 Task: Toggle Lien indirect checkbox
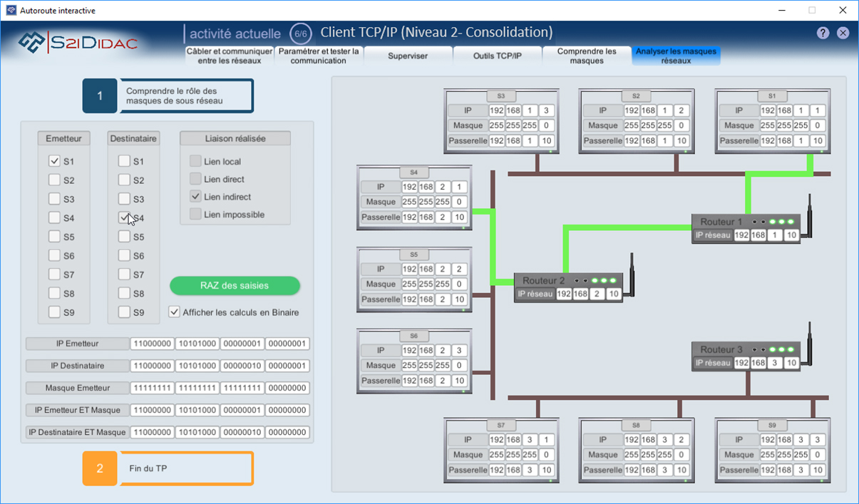pos(195,196)
